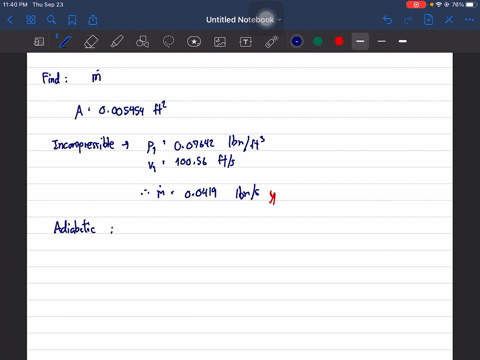Screen dimensions: 480x360
Task: Select the Image insert tool
Action: 220,42
